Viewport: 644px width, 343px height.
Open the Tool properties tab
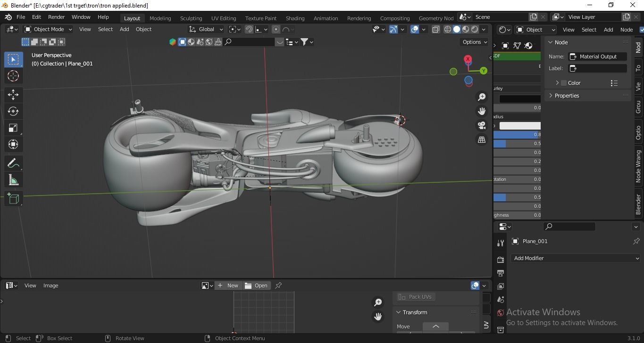[501, 243]
